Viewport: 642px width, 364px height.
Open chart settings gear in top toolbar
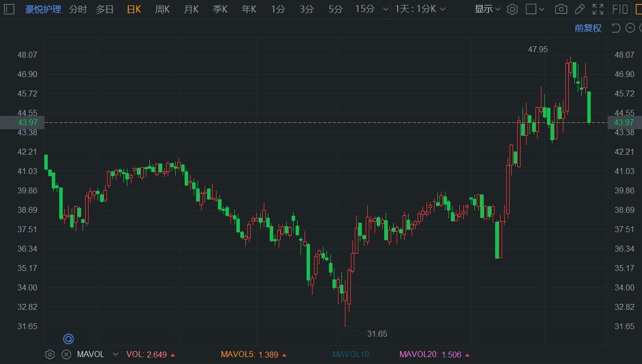click(x=513, y=9)
